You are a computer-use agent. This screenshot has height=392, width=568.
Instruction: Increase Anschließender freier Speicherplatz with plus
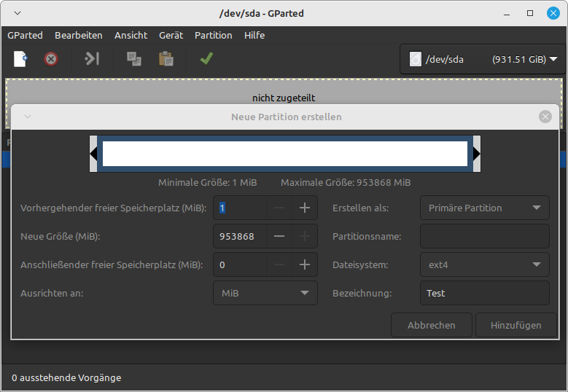pos(305,264)
